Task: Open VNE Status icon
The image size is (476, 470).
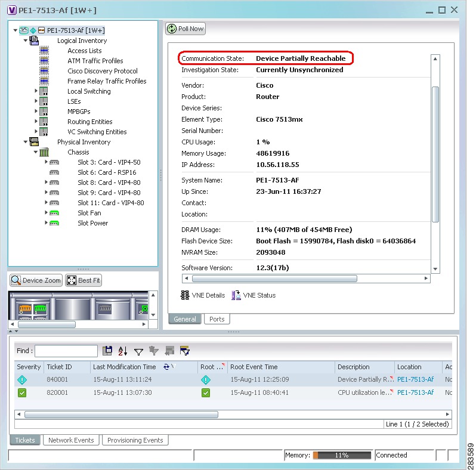Action: [x=236, y=295]
